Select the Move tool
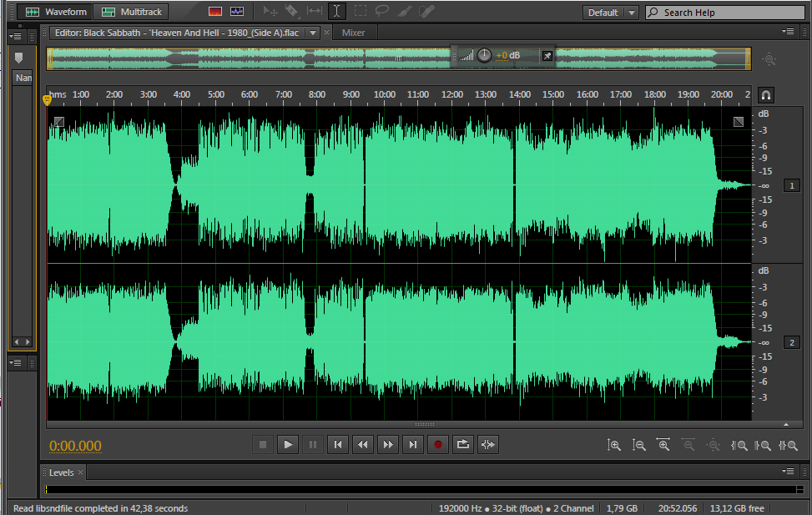 (270, 12)
